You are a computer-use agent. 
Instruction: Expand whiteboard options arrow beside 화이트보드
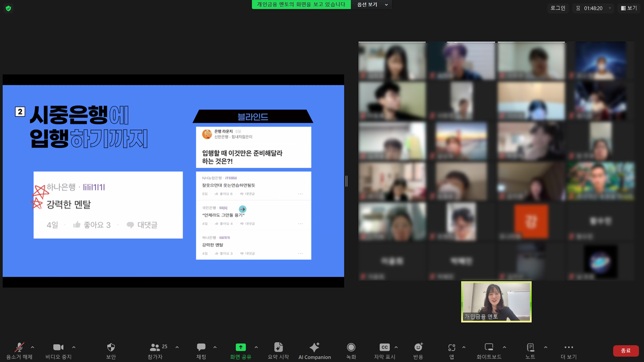505,347
